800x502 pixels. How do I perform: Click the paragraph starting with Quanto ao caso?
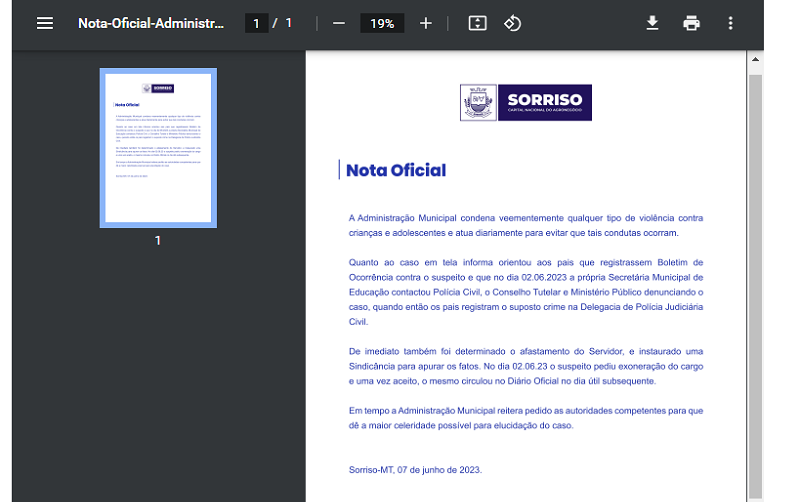526,292
